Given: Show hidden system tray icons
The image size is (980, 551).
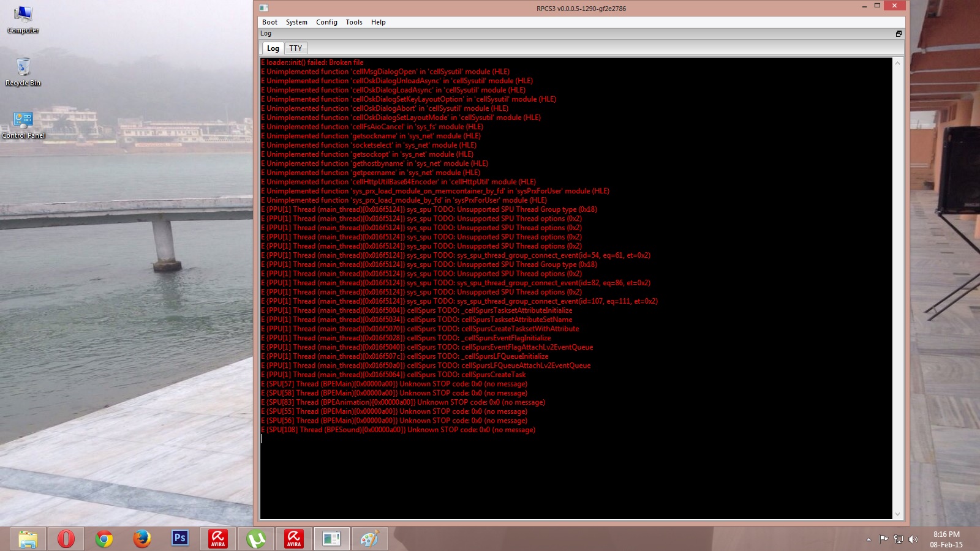Looking at the screenshot, I should pyautogui.click(x=869, y=539).
